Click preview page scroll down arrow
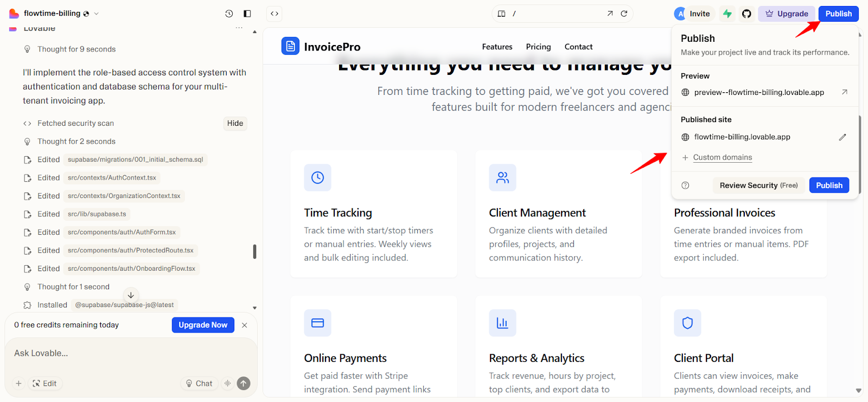 pos(858,390)
